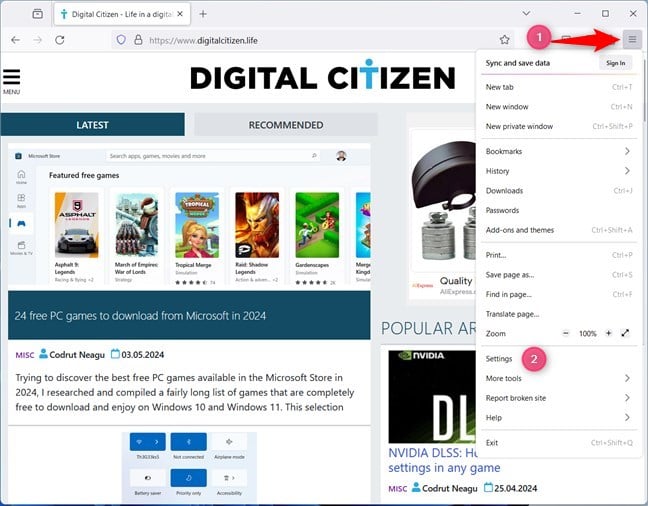Select New tab menu entry
Screen dimensions: 648x506
(559, 87)
